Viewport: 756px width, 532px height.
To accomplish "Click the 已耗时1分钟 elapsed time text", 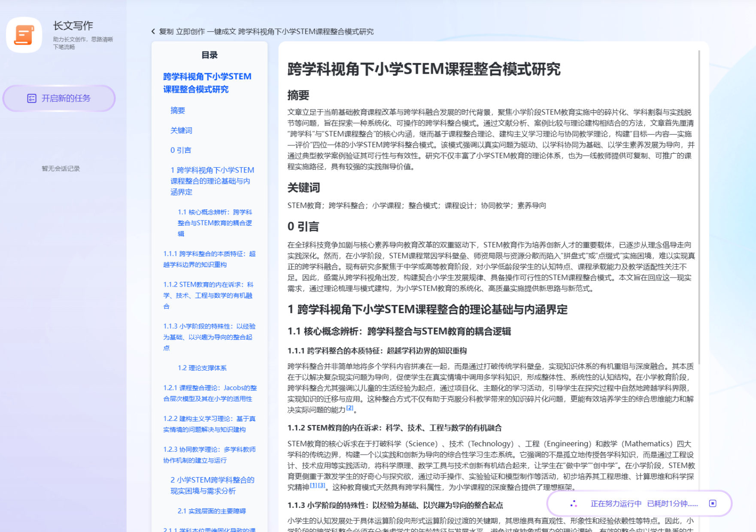I will [x=672, y=503].
